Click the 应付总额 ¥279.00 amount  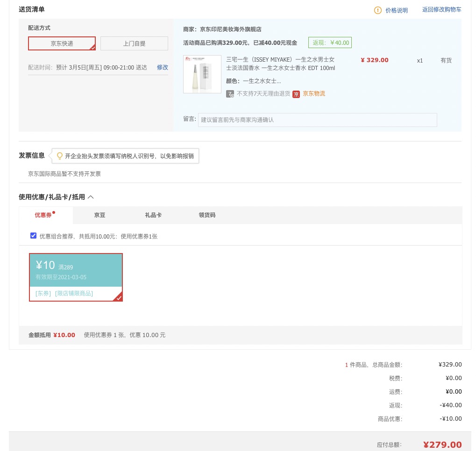point(442,444)
